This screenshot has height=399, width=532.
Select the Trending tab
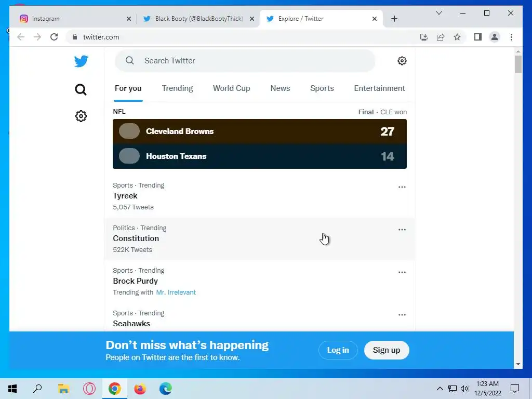[x=177, y=88]
